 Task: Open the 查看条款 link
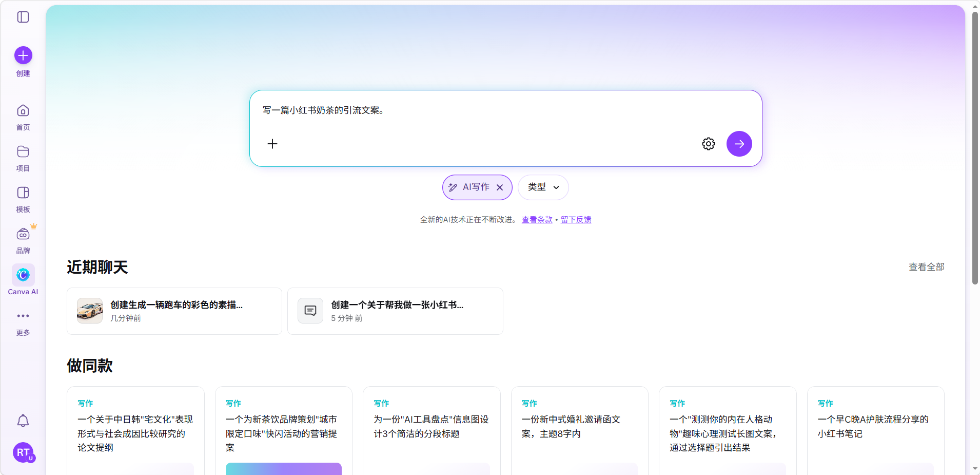pos(537,220)
